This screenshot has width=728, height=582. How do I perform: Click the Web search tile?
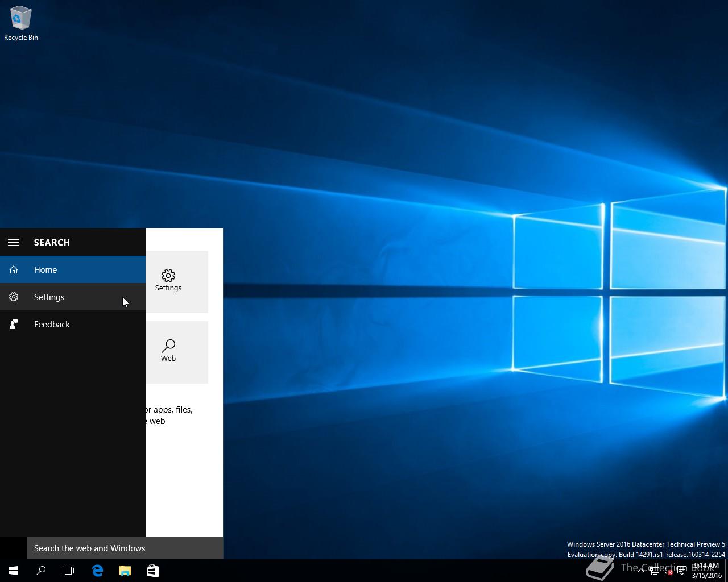click(x=177, y=352)
